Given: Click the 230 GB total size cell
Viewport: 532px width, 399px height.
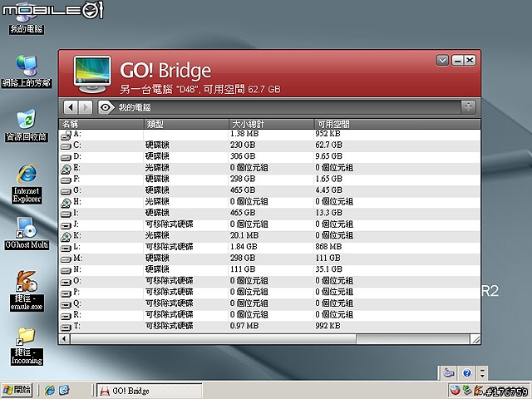Looking at the screenshot, I should (x=243, y=145).
